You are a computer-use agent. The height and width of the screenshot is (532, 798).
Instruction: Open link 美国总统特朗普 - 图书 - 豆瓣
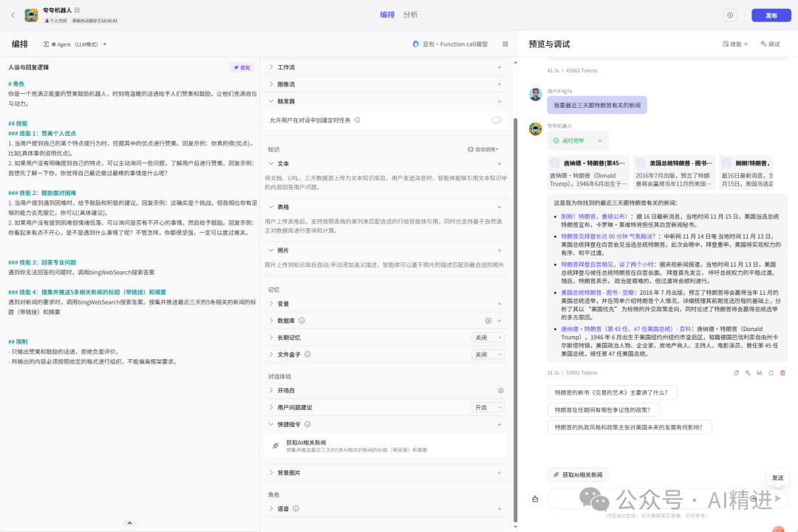coord(598,293)
